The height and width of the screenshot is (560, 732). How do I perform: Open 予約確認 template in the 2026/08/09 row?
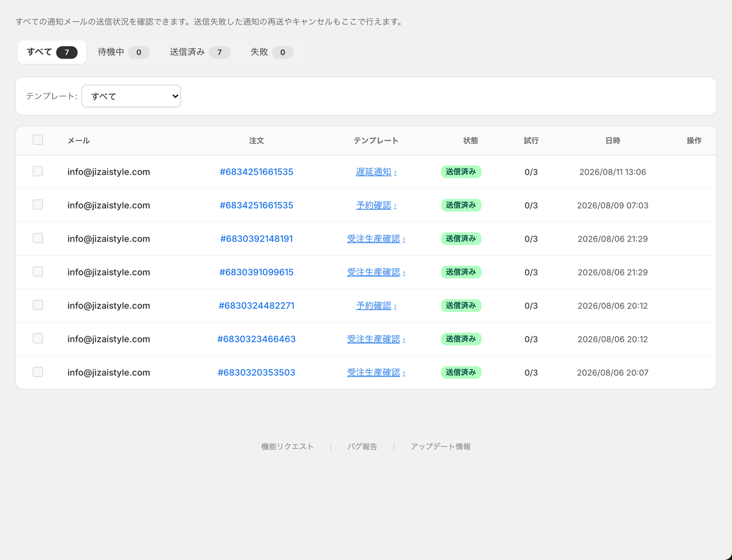pos(376,205)
